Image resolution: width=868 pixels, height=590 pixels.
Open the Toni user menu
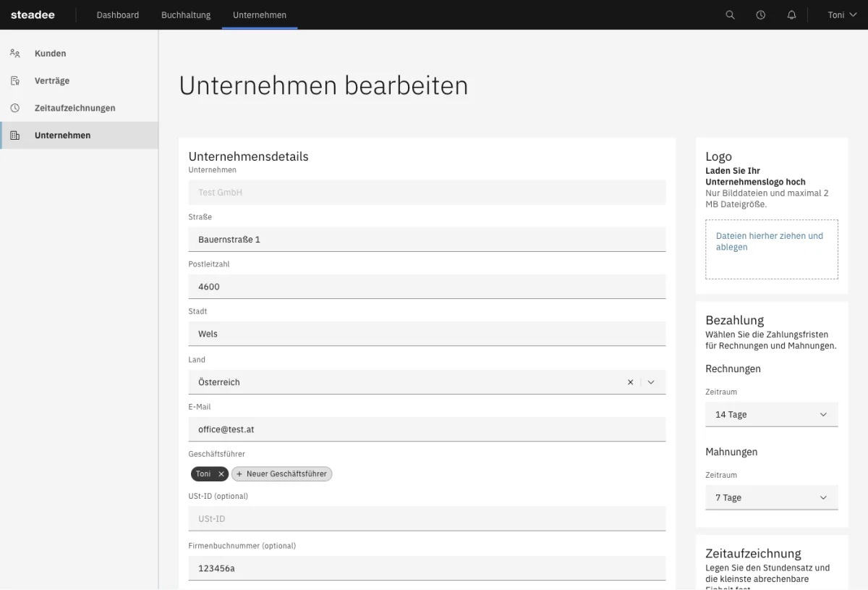point(842,14)
